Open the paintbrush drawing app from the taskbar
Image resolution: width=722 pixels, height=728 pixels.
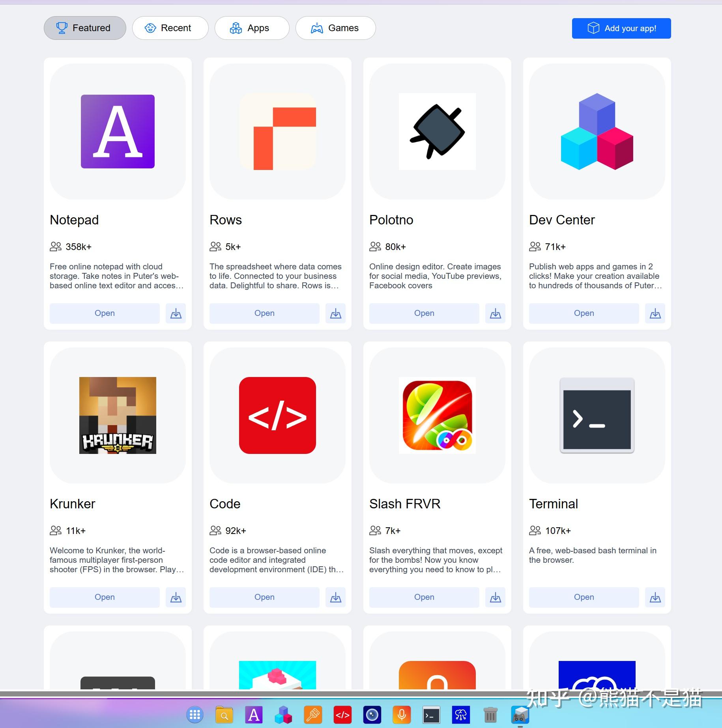313,715
